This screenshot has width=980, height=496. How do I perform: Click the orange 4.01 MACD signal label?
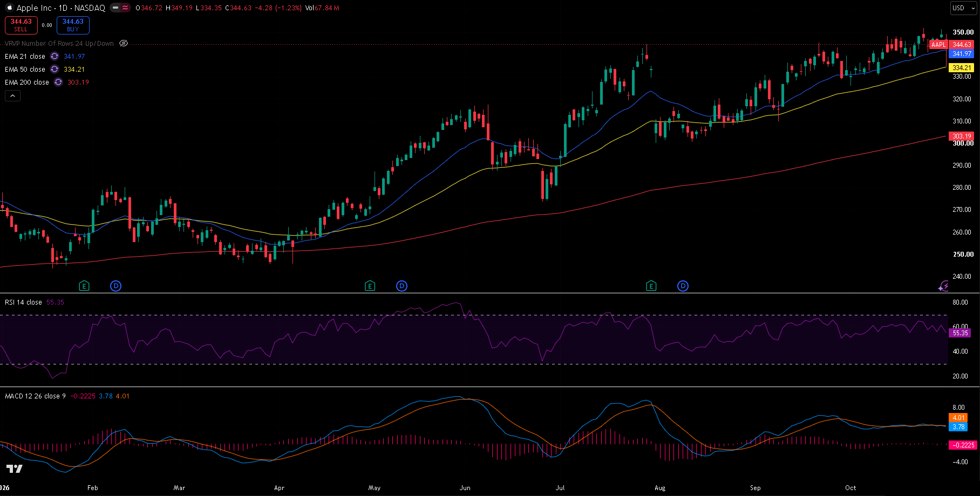(x=958, y=417)
